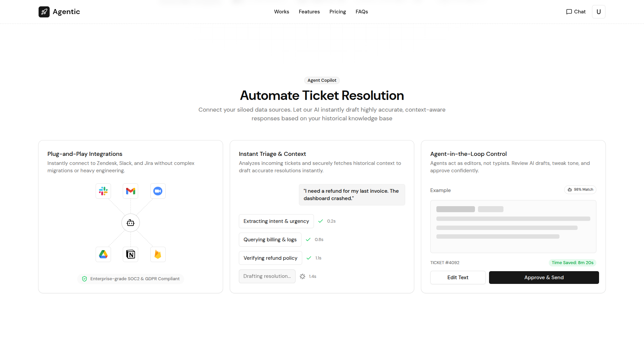Screen dimensions: 644x362
Task: Select the Zoom integration icon
Action: tap(158, 191)
